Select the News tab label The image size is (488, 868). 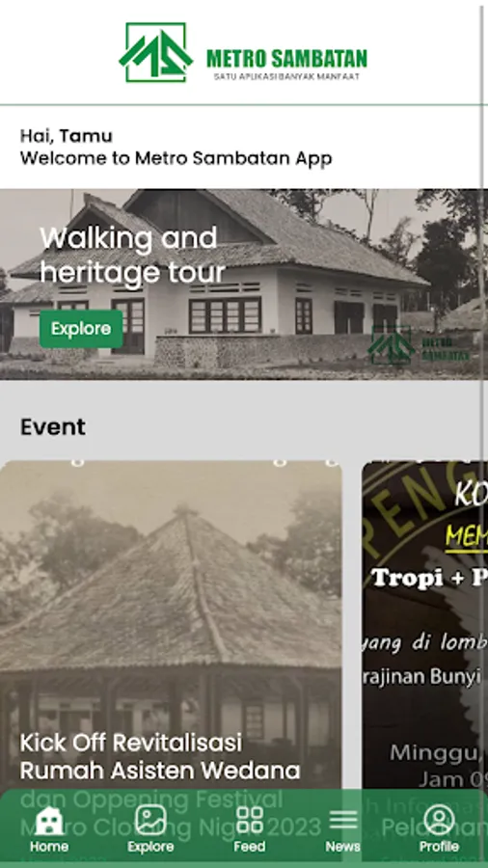coord(343,847)
